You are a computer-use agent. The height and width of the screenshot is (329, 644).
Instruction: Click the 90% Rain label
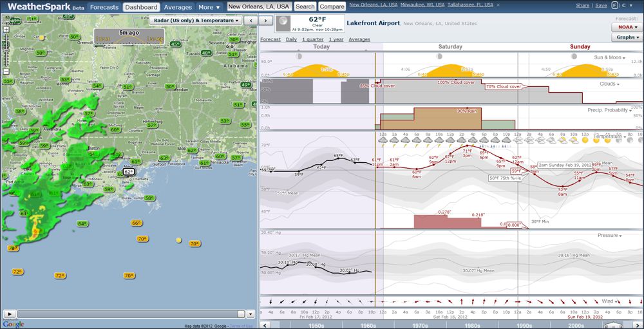468,111
